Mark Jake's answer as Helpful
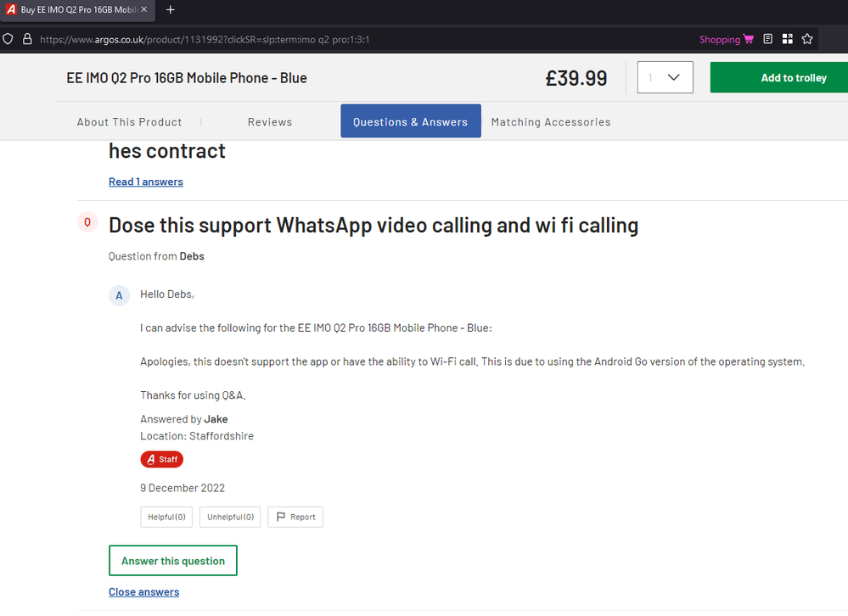The height and width of the screenshot is (616, 848). pos(166,517)
